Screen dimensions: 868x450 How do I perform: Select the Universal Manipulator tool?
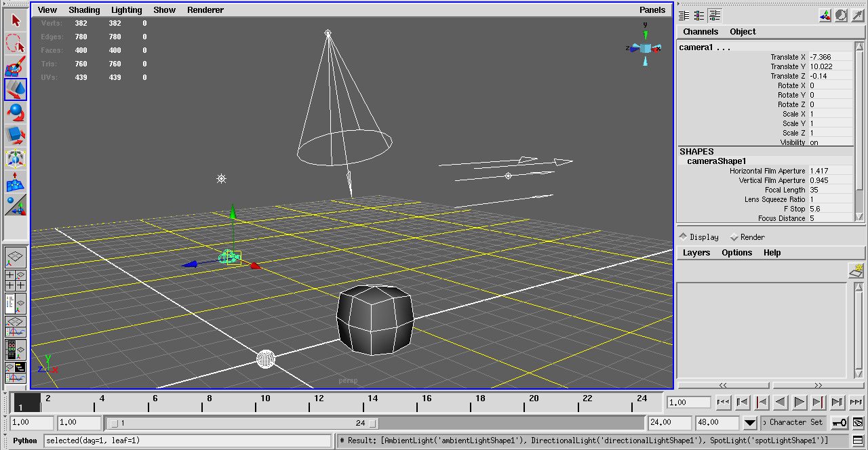tap(16, 159)
